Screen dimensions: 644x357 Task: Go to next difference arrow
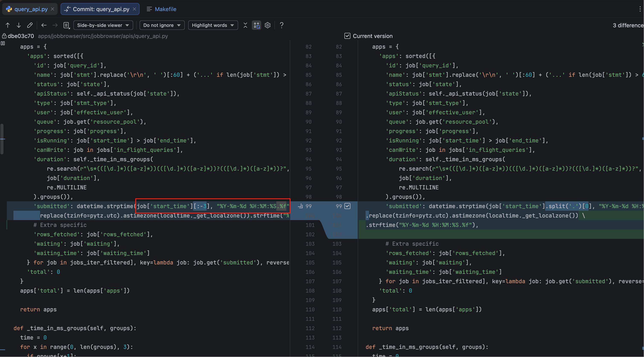[x=19, y=25]
